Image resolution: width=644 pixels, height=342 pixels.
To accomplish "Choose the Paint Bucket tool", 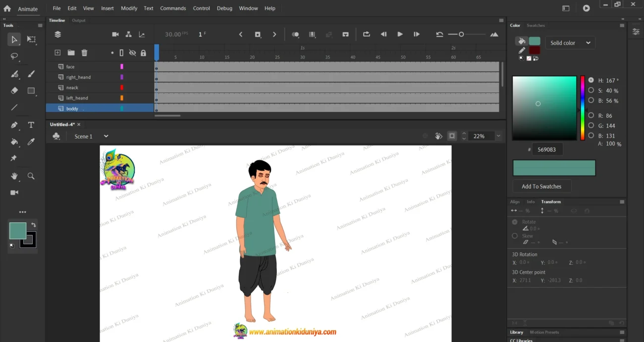I will [x=14, y=142].
